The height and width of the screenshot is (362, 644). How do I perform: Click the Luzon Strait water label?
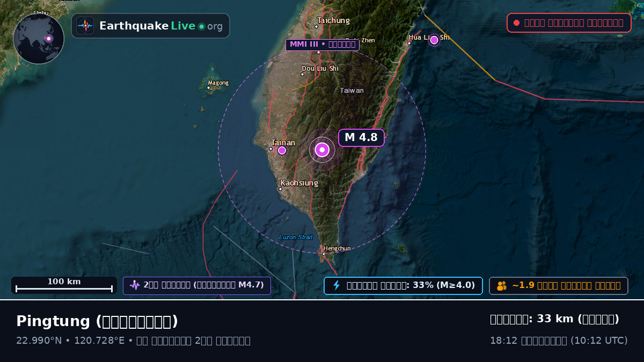pyautogui.click(x=296, y=237)
